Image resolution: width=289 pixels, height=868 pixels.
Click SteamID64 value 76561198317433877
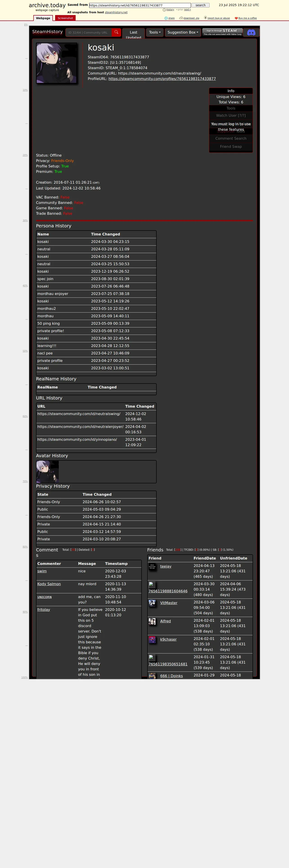click(129, 57)
